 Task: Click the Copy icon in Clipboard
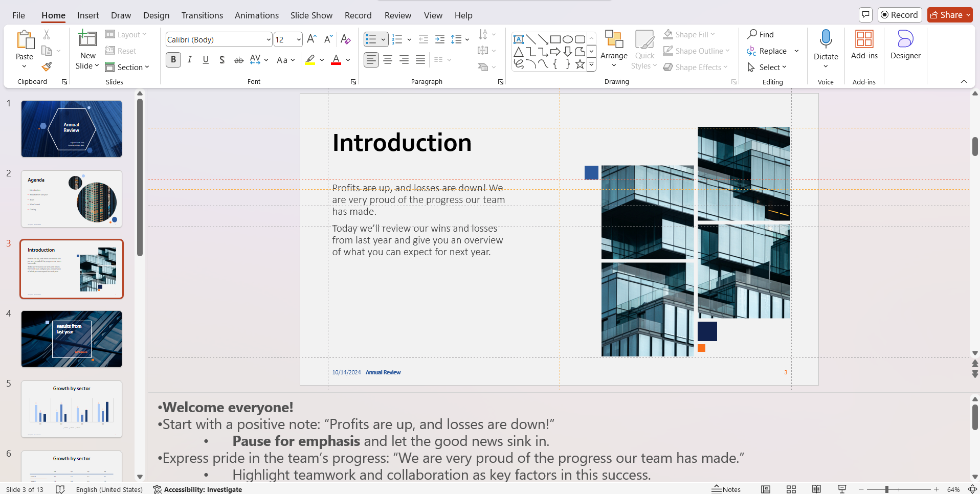(x=47, y=51)
